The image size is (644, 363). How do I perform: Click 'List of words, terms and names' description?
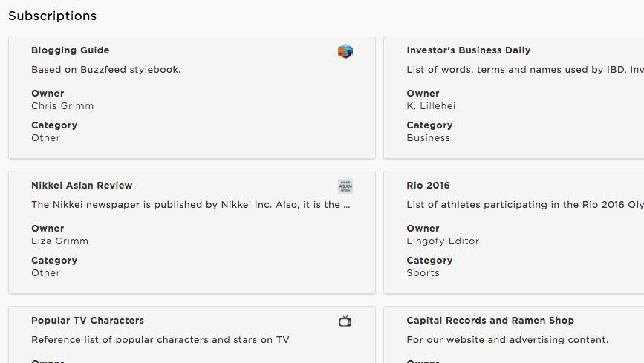click(x=525, y=69)
